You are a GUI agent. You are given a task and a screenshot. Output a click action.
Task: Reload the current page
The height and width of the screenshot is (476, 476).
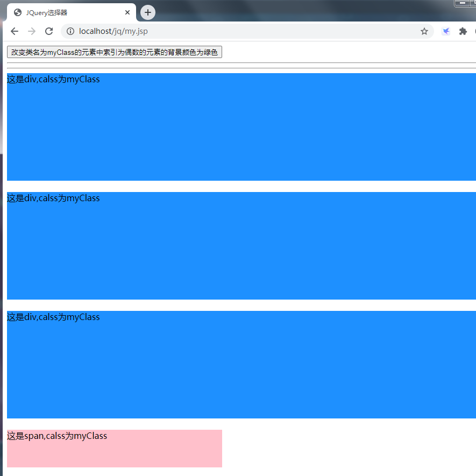(49, 31)
